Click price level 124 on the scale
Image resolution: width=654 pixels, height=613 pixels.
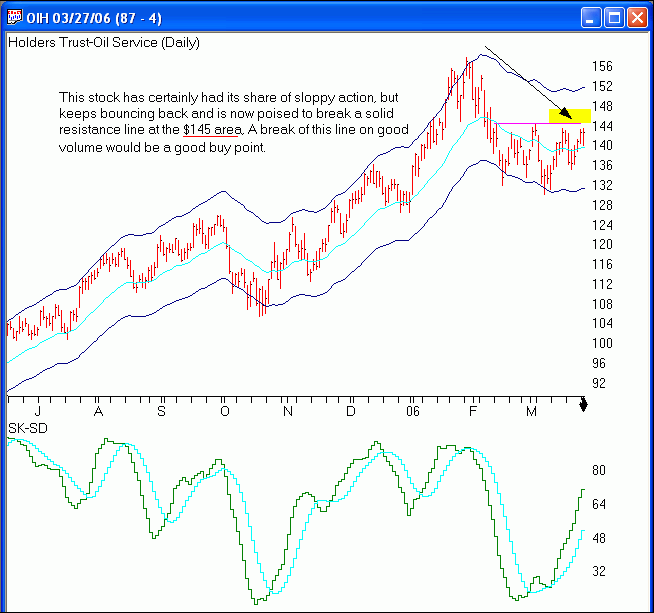point(602,225)
